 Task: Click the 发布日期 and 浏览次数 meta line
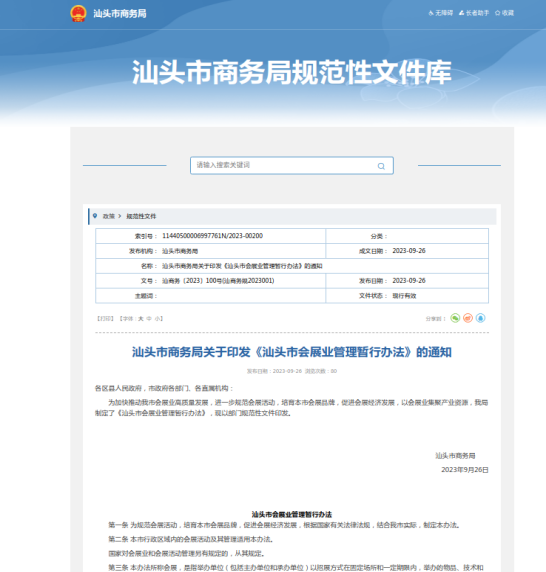(292, 371)
